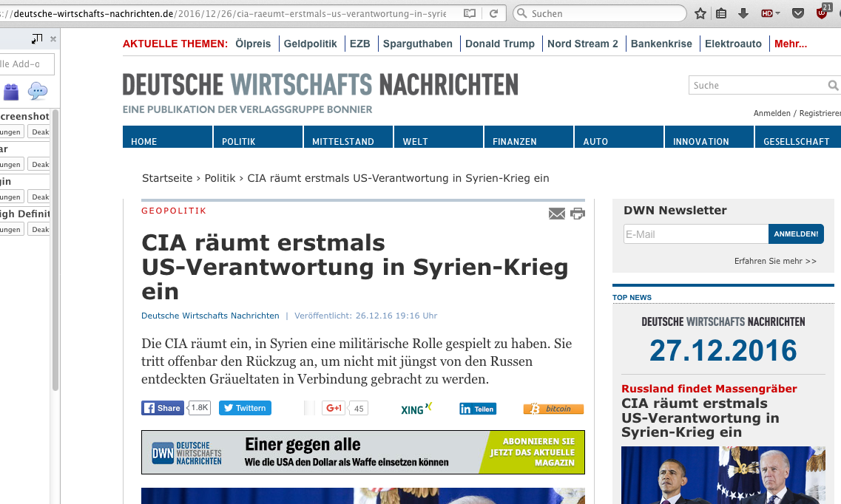Open the downloads arrow icon

point(743,13)
